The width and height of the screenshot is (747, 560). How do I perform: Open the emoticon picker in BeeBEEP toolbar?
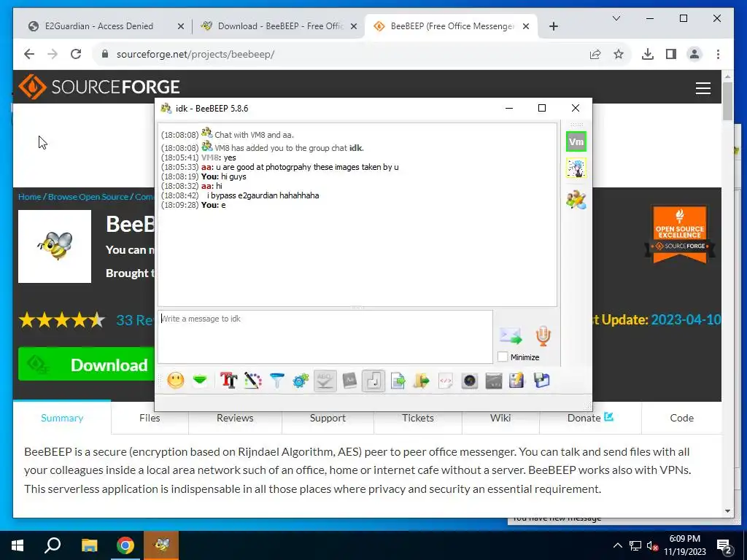[x=175, y=381]
